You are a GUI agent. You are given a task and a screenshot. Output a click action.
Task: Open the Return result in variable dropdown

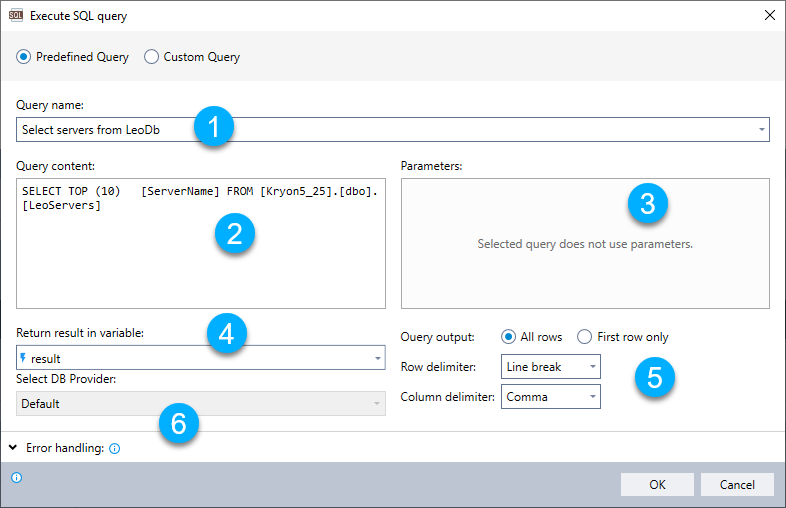coord(377,358)
